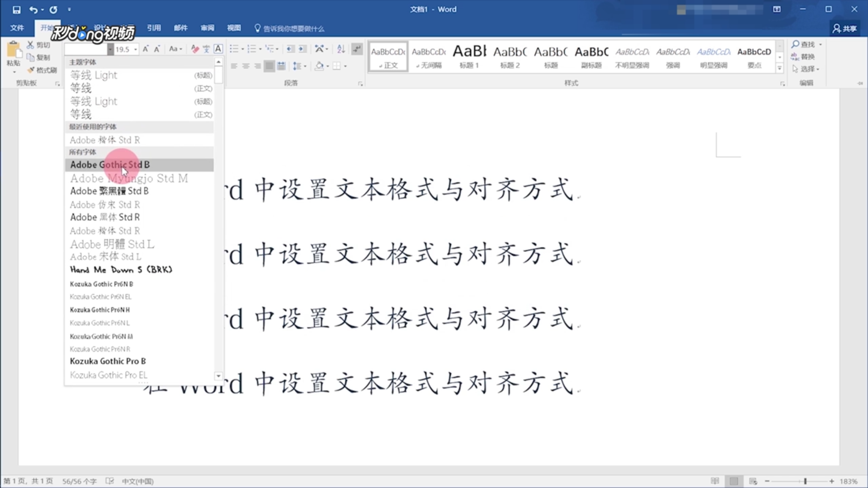Apply the Phonetic Guide pinyin icon

tap(207, 49)
